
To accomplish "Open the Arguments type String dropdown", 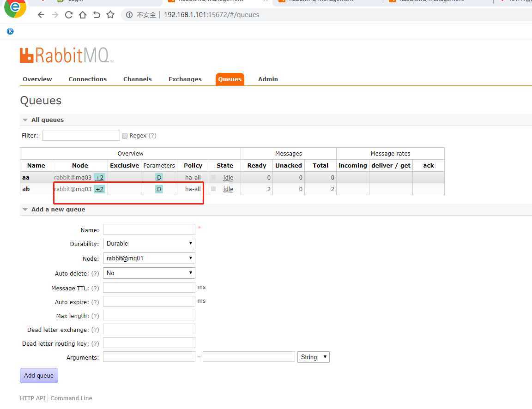I will (313, 357).
